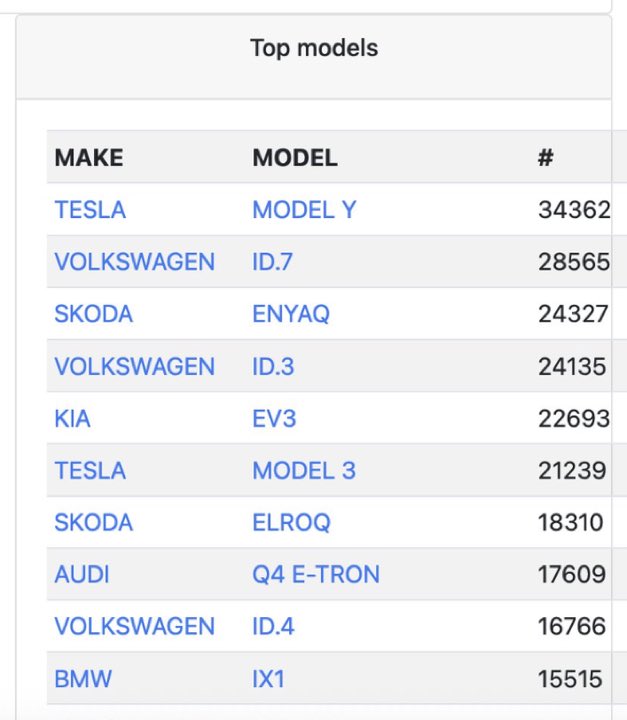627x720 pixels.
Task: Open the TESLA make link in first row
Action: click(90, 210)
